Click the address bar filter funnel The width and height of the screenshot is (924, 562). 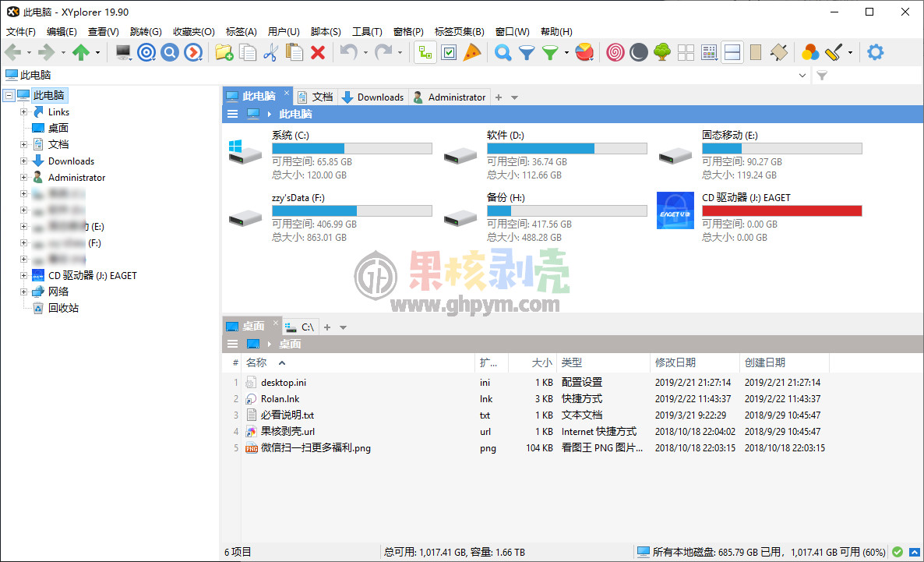(x=822, y=76)
